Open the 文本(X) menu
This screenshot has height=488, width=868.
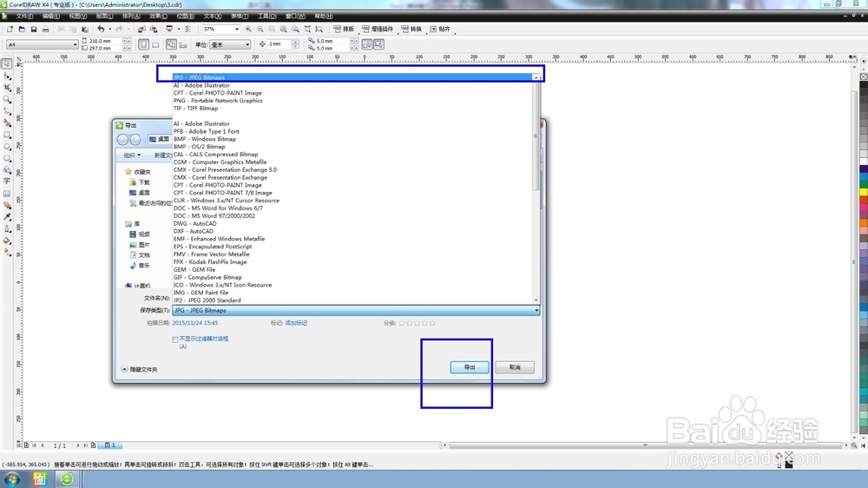click(x=213, y=16)
